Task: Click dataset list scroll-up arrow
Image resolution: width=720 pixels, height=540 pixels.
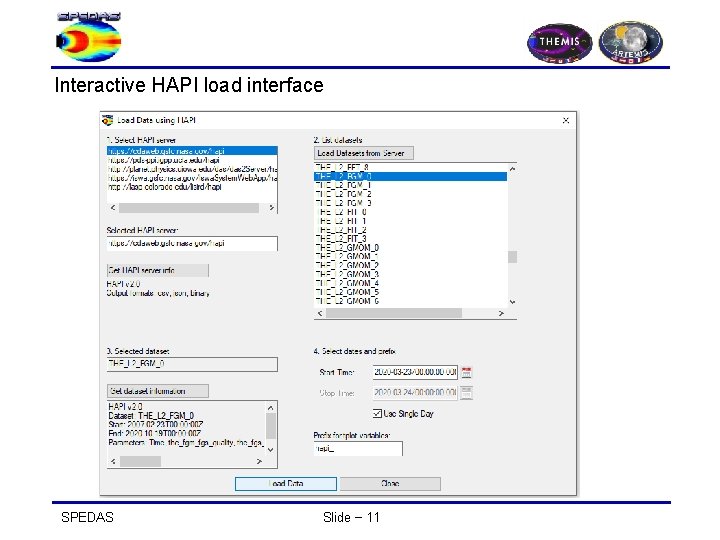Action: point(512,169)
